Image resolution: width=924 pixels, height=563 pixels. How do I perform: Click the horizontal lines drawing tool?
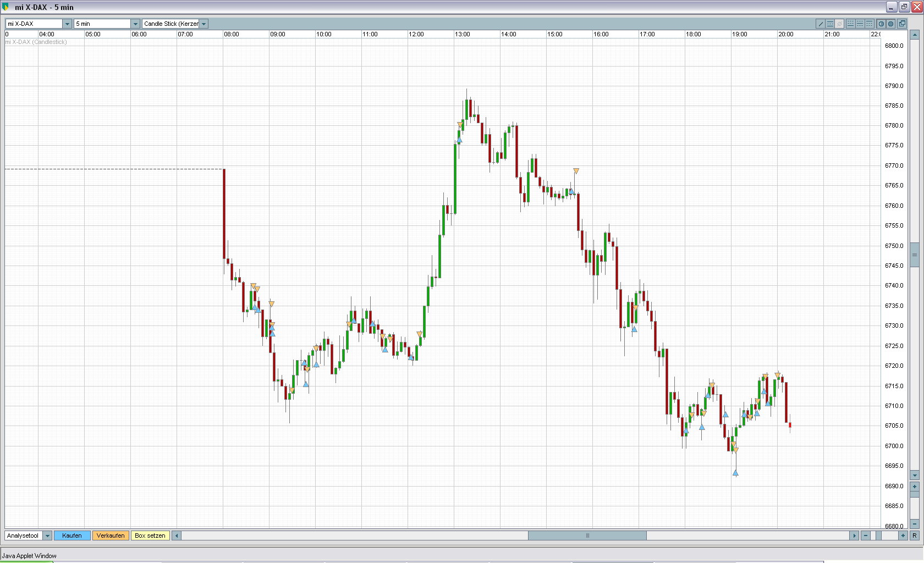click(831, 24)
